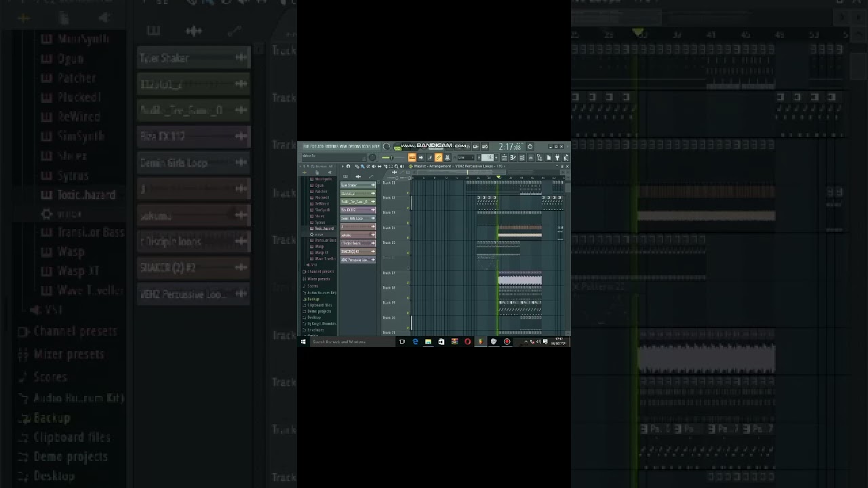Viewport: 868px width, 488px height.
Task: Open the EDIT menu
Action: coord(313,147)
